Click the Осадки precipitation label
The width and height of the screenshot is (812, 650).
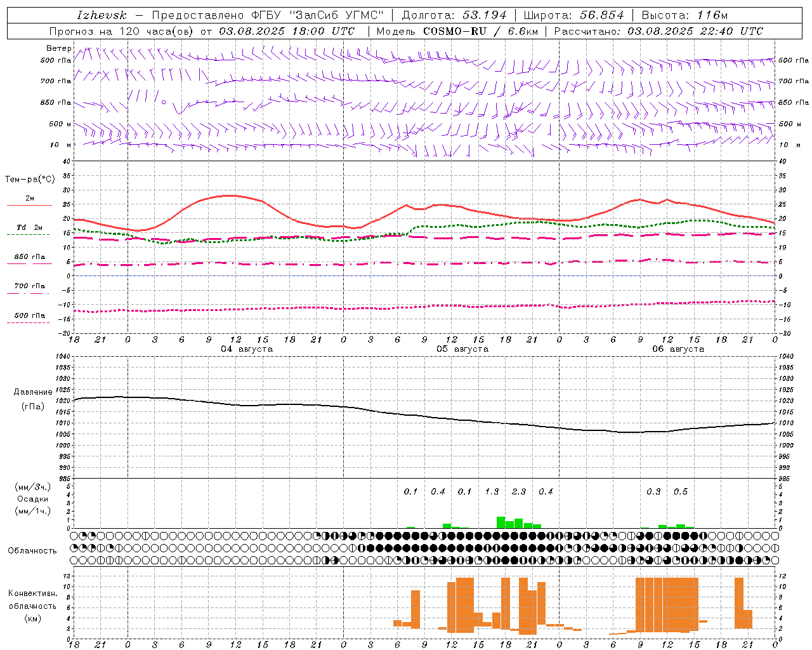click(x=33, y=499)
